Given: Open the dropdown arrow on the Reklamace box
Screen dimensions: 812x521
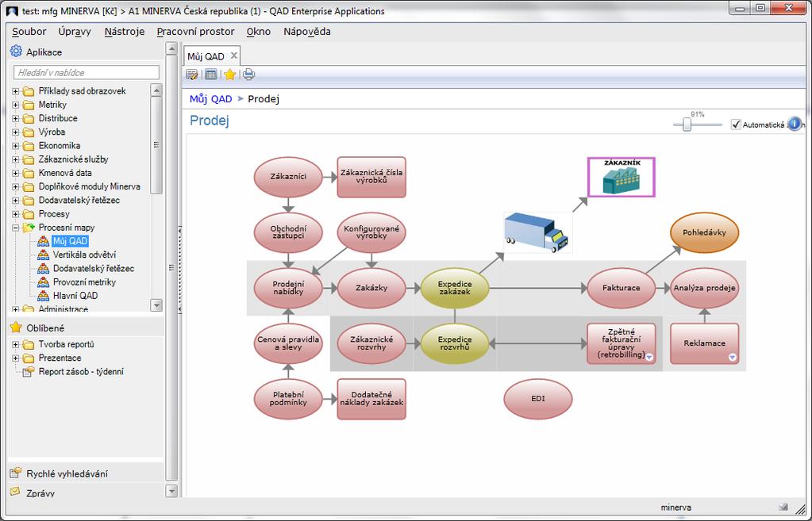Looking at the screenshot, I should click(x=733, y=357).
